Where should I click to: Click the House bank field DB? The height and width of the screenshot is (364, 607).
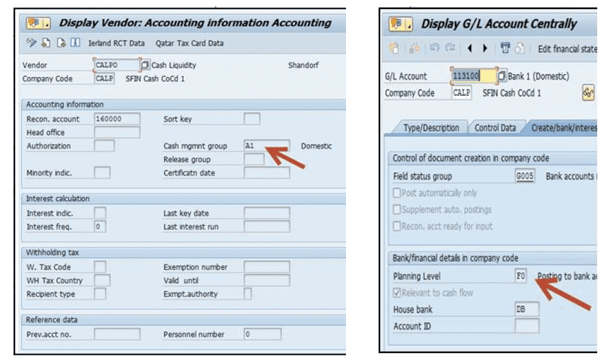(526, 310)
